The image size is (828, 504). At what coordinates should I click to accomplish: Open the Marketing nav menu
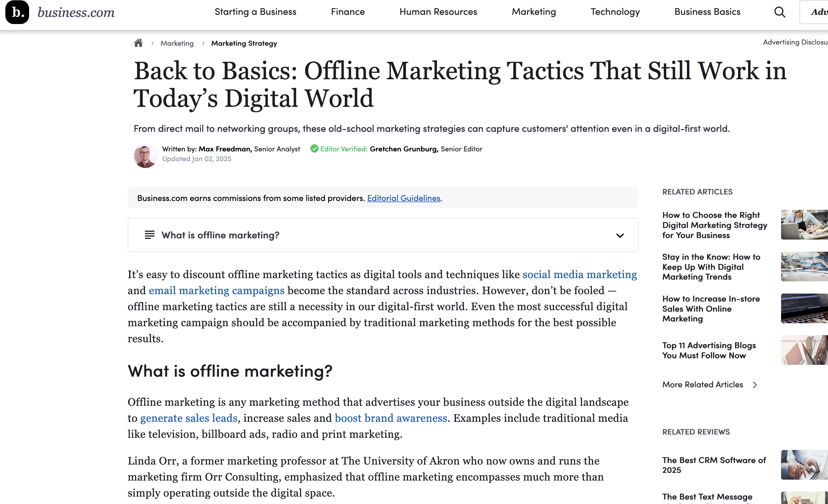pyautogui.click(x=534, y=12)
